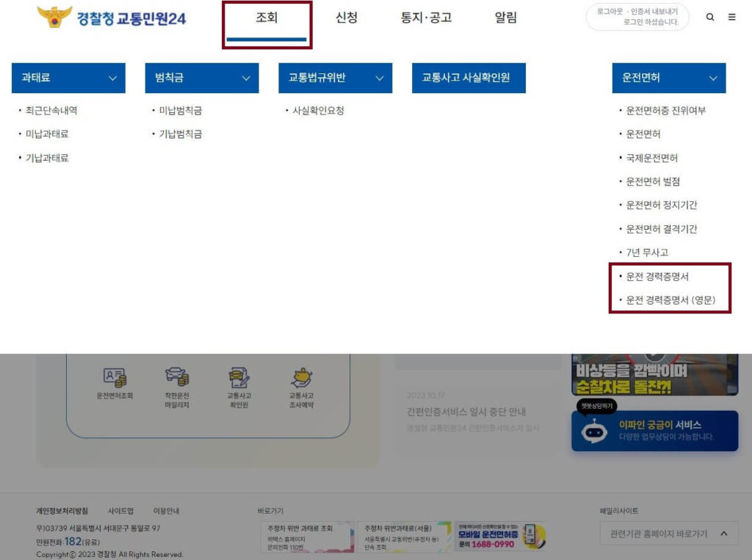
Task: Open the hamburger menu icon
Action: click(731, 17)
